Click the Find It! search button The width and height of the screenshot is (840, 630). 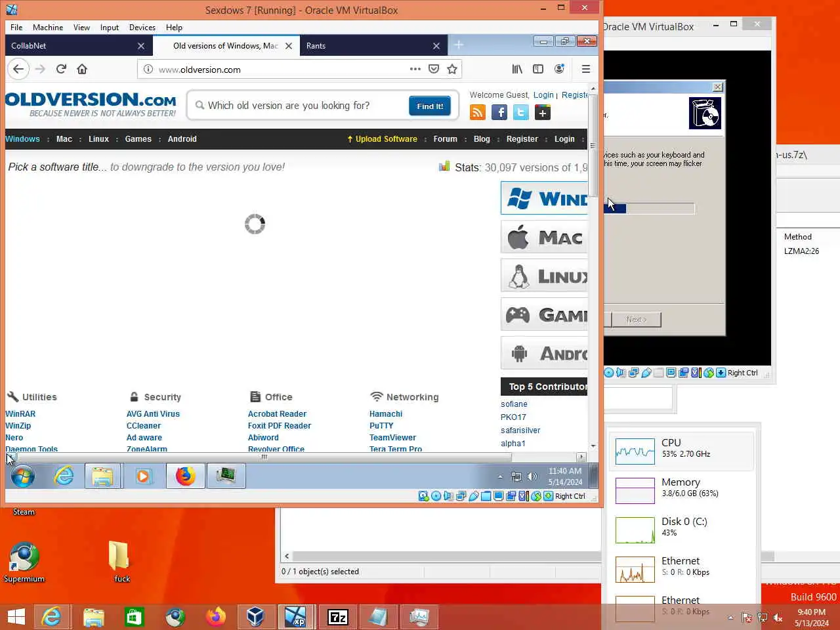[x=430, y=106]
